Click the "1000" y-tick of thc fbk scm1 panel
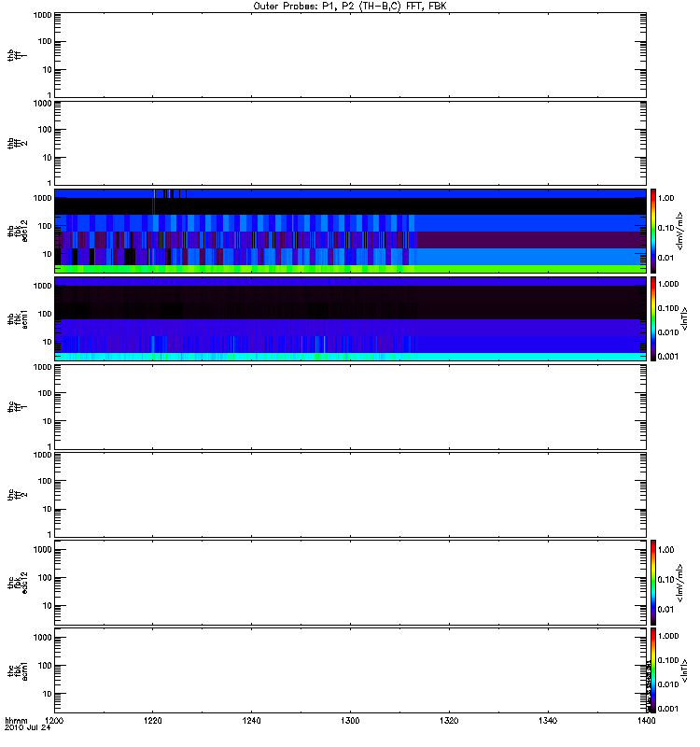This screenshot has width=700, height=747. point(42,638)
